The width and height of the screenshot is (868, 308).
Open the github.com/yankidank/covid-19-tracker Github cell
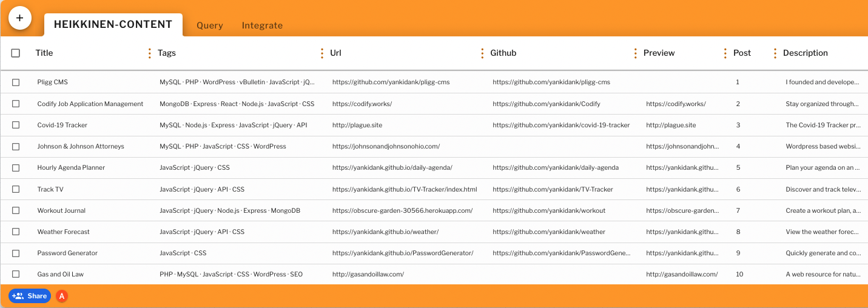coord(561,125)
